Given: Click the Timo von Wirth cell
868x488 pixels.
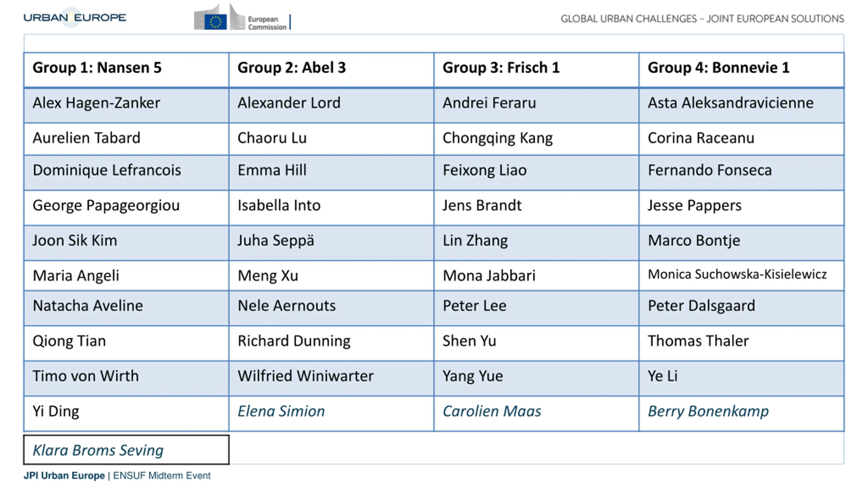Looking at the screenshot, I should (x=126, y=379).
